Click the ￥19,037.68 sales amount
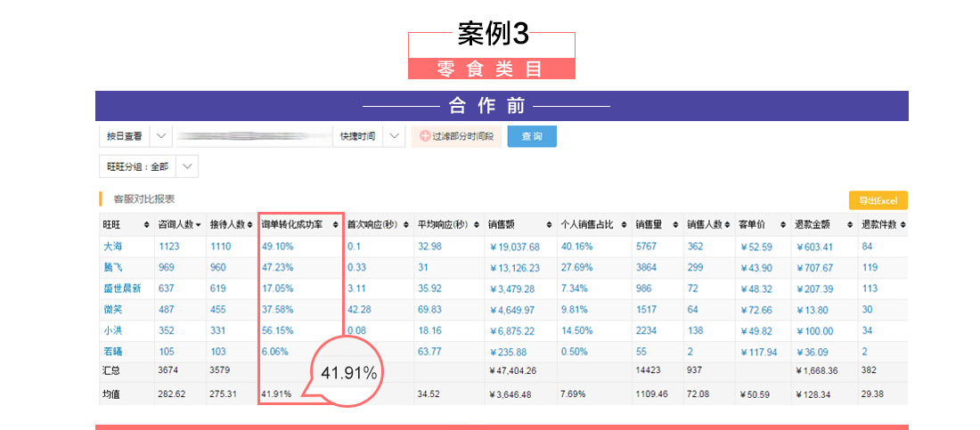Image resolution: width=980 pixels, height=430 pixels. [515, 247]
